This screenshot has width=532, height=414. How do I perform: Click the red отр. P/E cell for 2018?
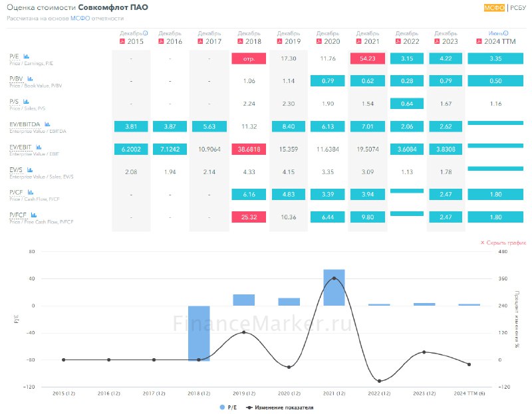click(249, 58)
